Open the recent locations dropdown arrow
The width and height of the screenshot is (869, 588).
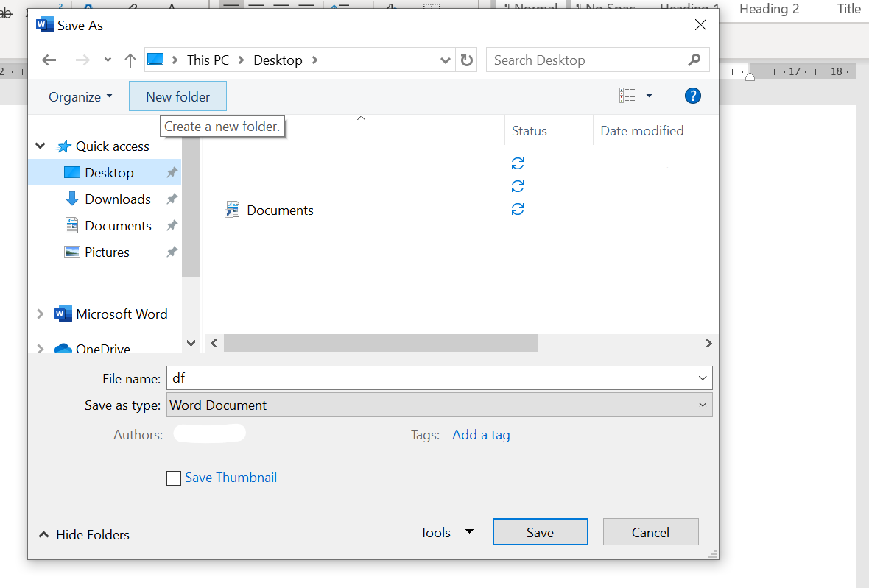[108, 60]
